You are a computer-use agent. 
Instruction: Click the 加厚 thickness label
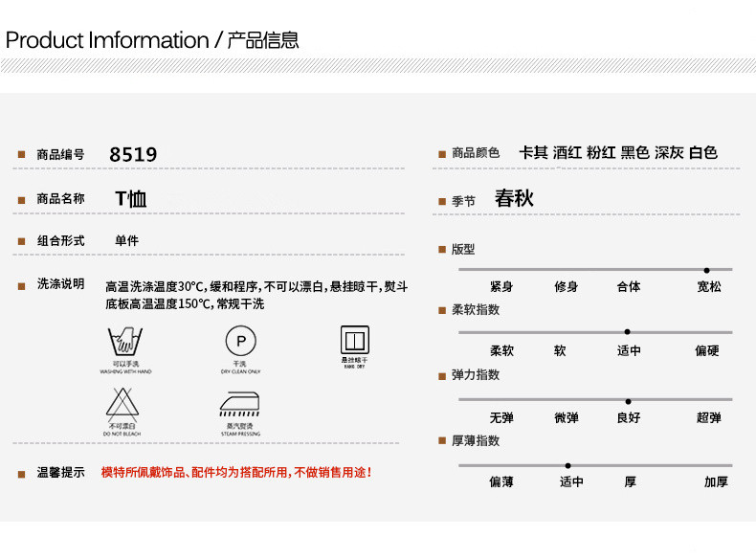(716, 481)
